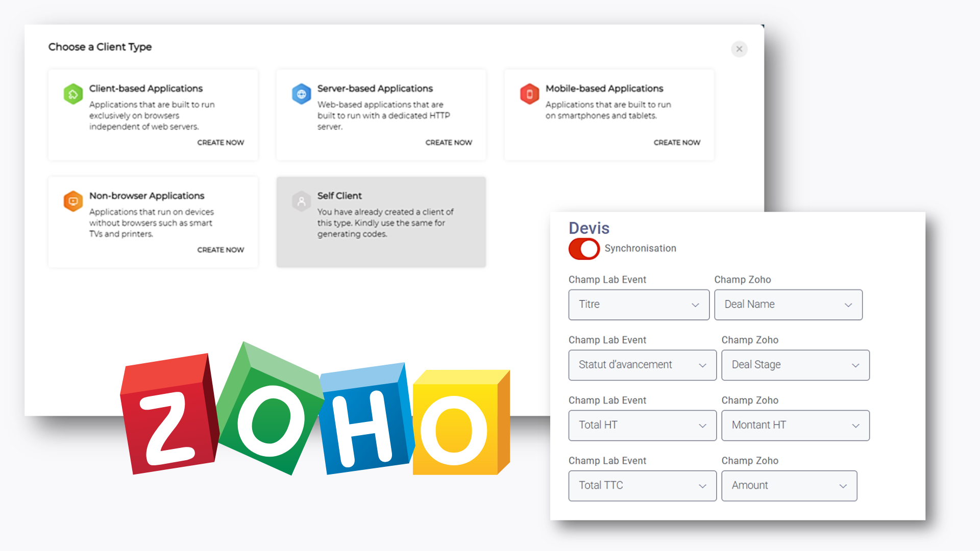Click the Client-based Applications title
The image size is (980, 551).
click(146, 88)
